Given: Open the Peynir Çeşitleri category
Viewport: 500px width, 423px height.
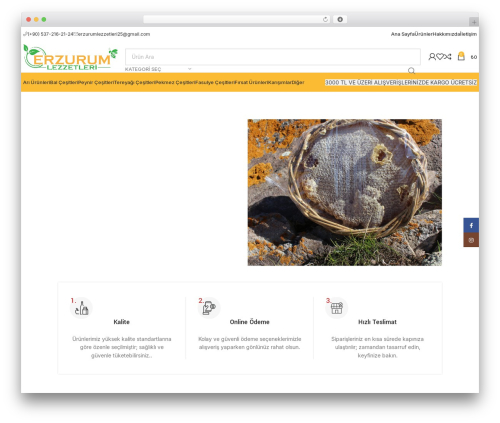Looking at the screenshot, I should 96,82.
